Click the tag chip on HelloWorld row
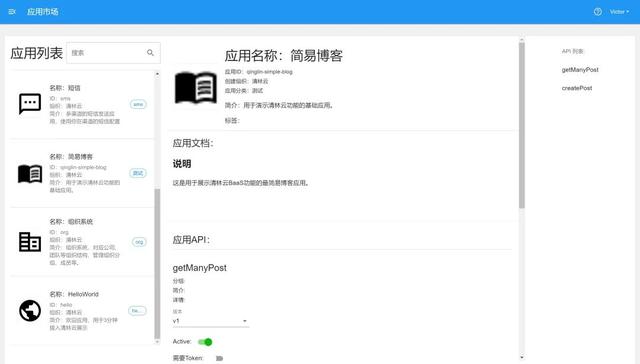Viewport: 640px width, 364px height. click(x=137, y=311)
